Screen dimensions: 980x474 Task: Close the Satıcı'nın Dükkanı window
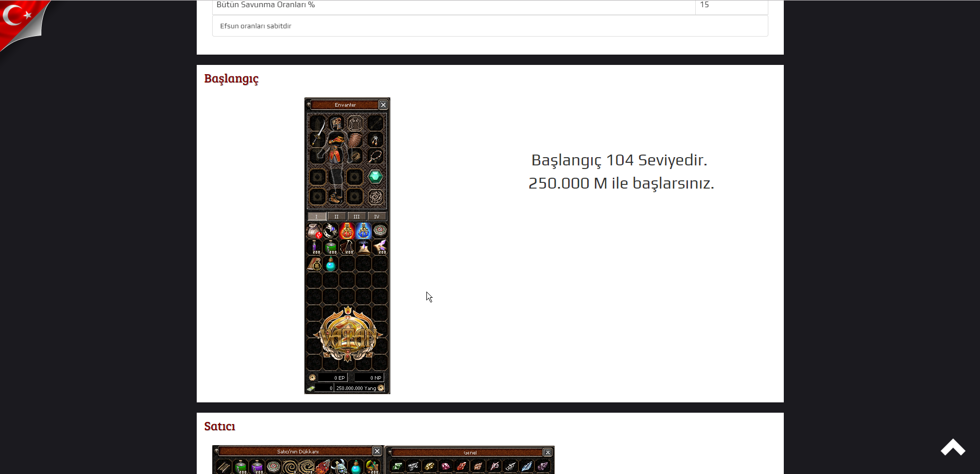point(377,451)
